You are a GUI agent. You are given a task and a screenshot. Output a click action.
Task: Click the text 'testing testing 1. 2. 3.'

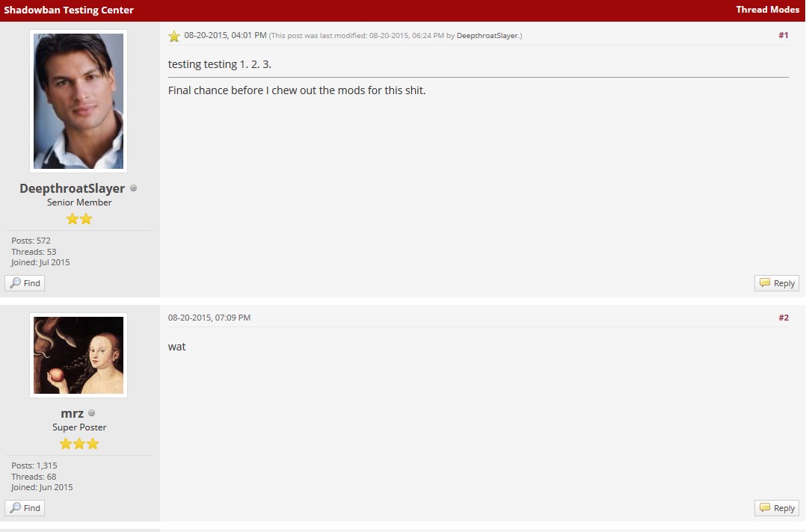pyautogui.click(x=219, y=64)
